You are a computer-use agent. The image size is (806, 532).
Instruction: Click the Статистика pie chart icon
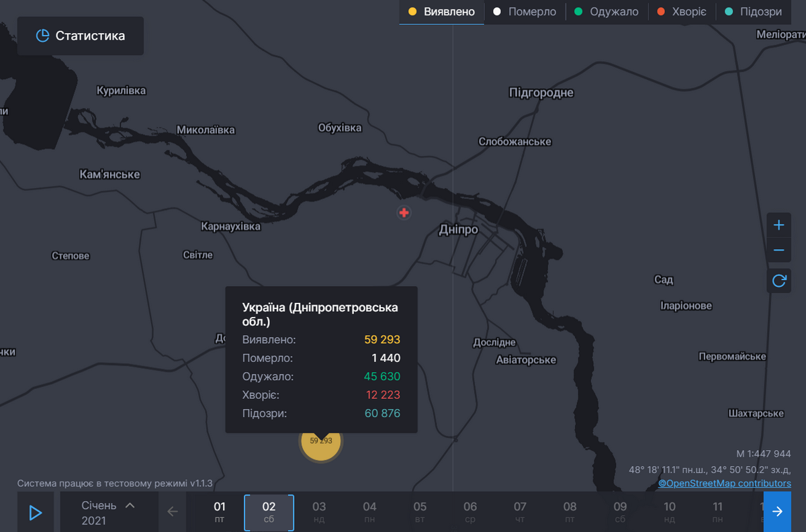point(42,36)
